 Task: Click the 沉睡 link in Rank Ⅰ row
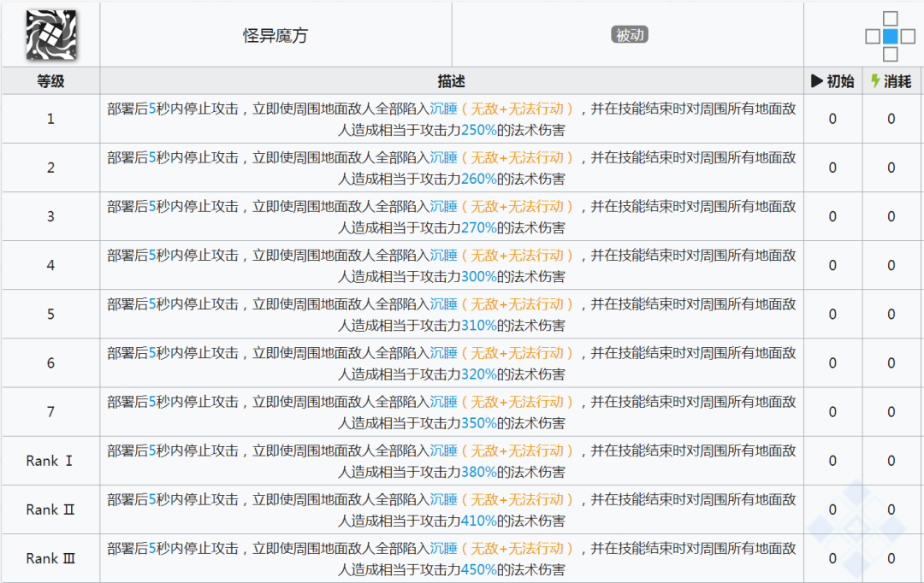443,450
